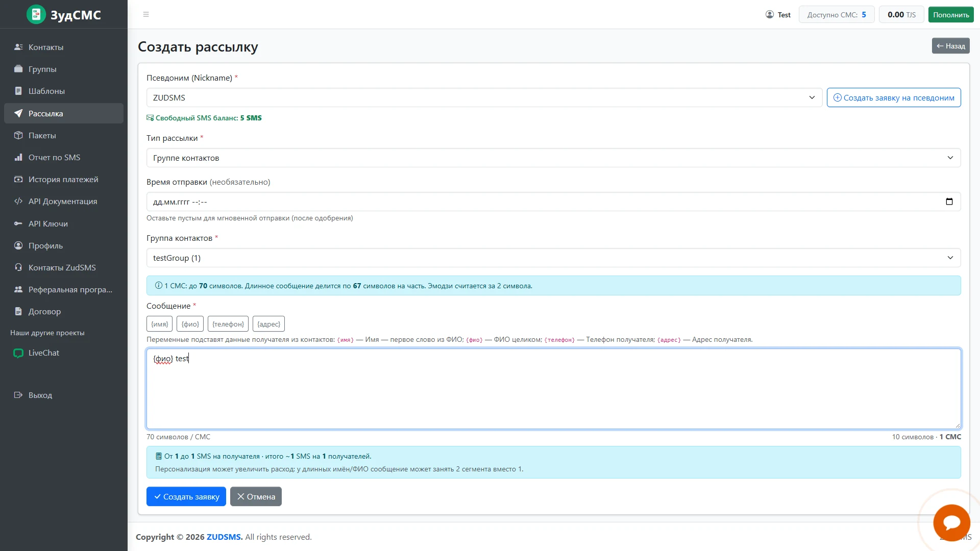Insert the {телефон} variable tag
Image resolution: width=980 pixels, height=551 pixels.
coord(228,324)
